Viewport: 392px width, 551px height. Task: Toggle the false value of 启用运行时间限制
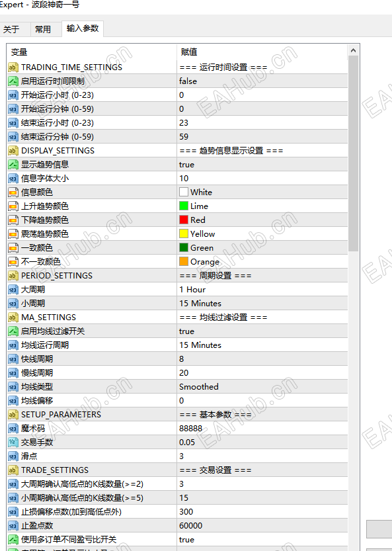pos(262,81)
